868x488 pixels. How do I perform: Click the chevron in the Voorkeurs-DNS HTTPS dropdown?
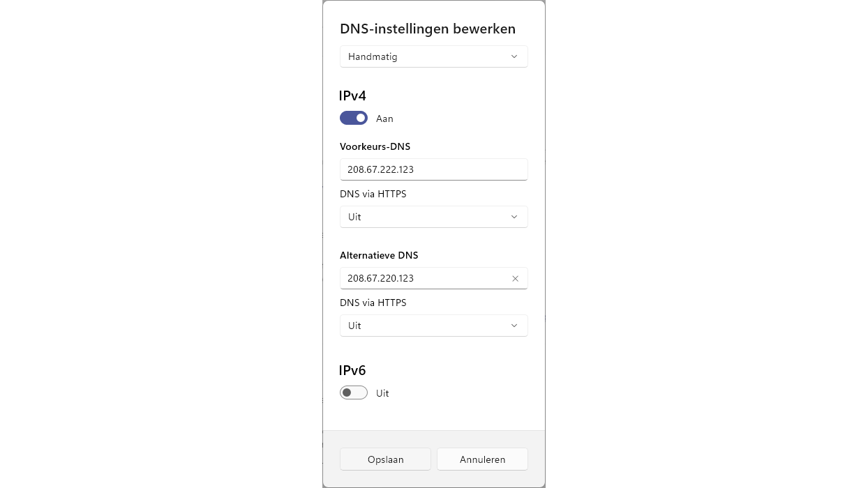coord(514,217)
